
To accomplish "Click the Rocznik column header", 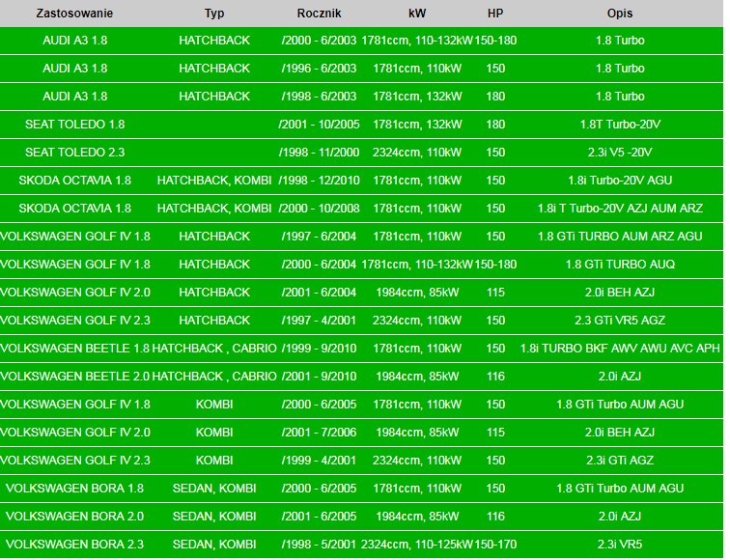I will 319,14.
